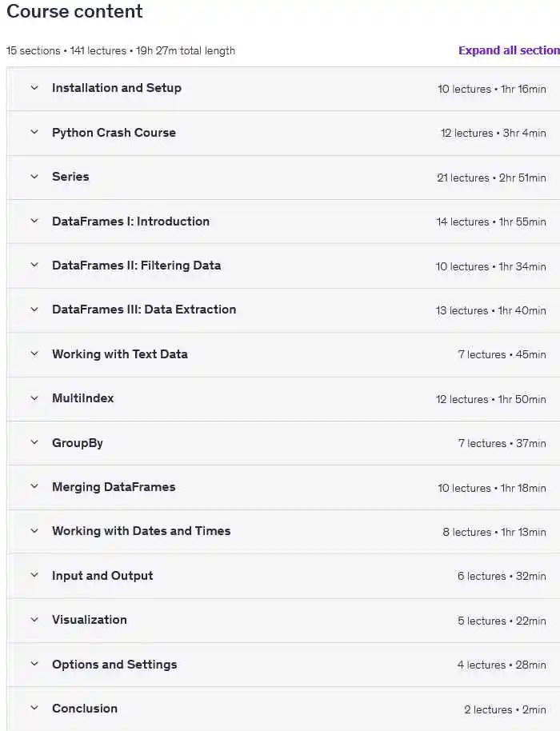This screenshot has height=731, width=560.
Task: Expand arrow for DataFrames III: Data Extraction
Action: coord(34,310)
